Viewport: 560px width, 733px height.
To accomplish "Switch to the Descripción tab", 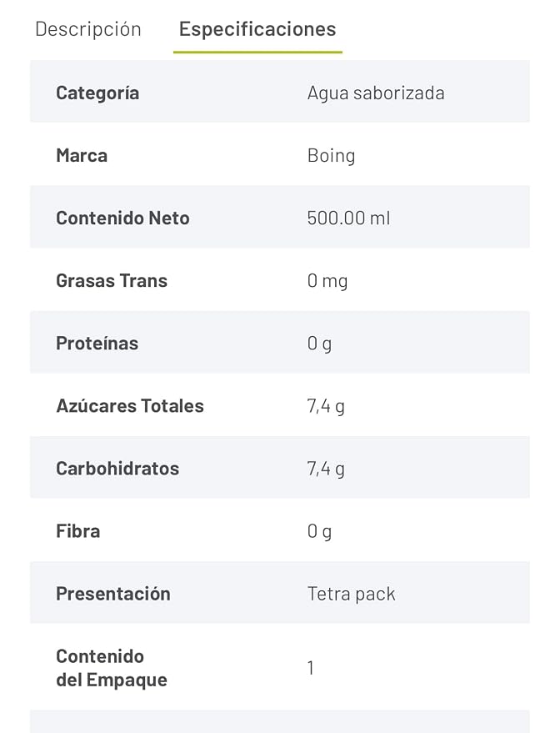I will coord(88,29).
